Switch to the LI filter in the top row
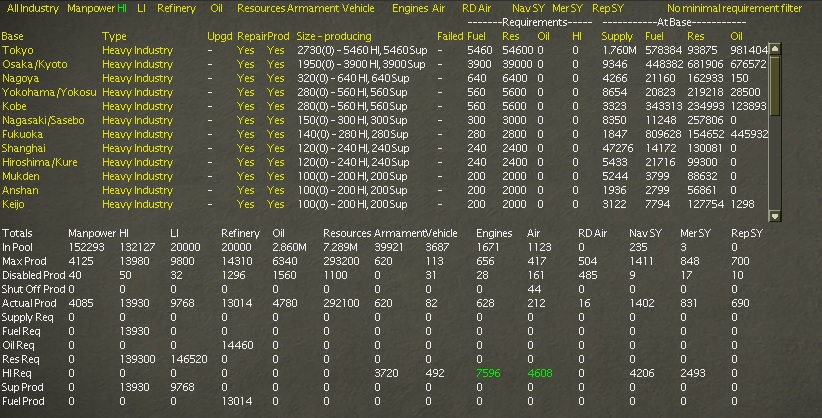The height and width of the screenshot is (418, 822). [x=142, y=8]
